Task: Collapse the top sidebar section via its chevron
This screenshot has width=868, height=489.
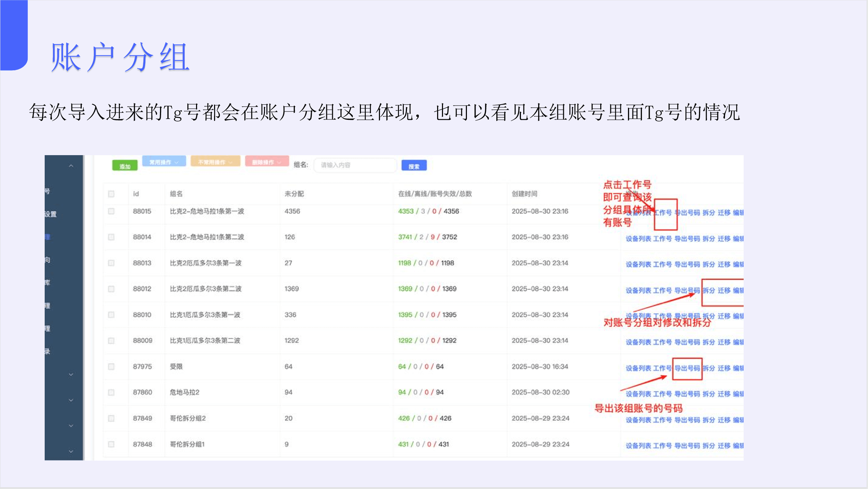Action: pos(71,166)
